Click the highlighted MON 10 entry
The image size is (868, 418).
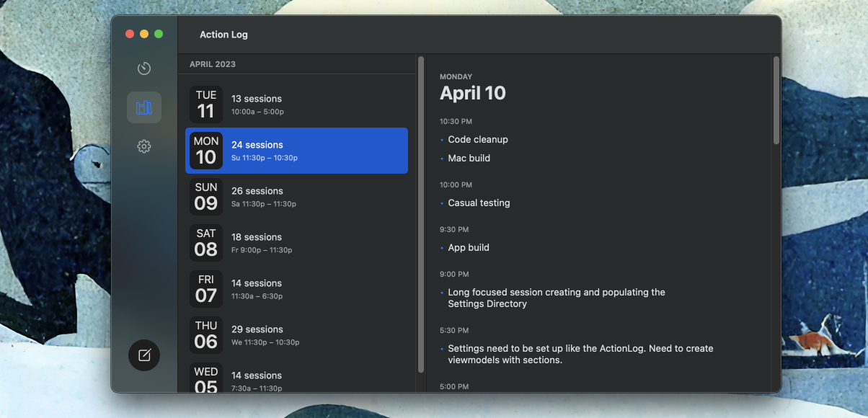coord(296,151)
